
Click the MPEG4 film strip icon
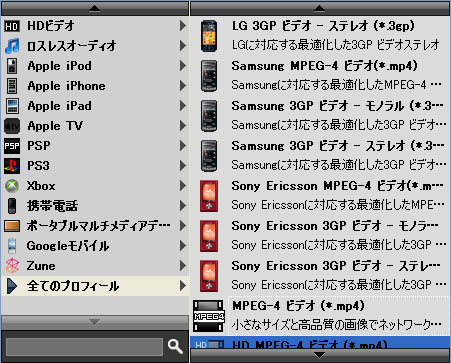tap(209, 316)
